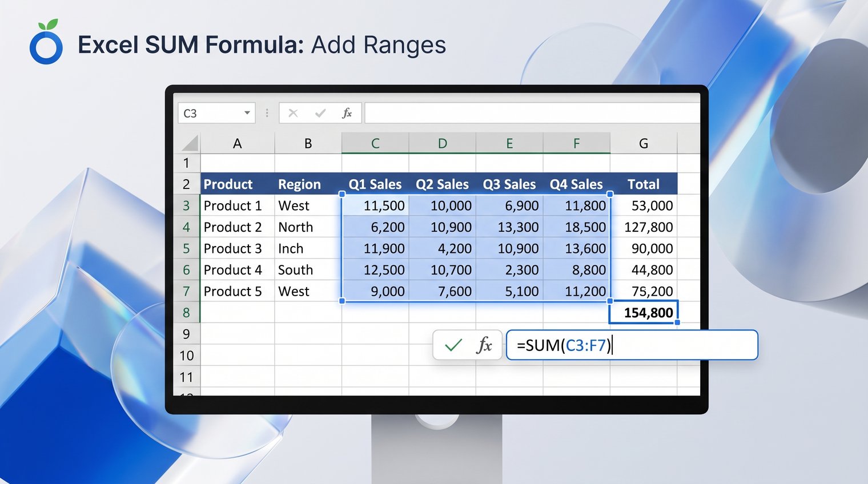The width and height of the screenshot is (868, 484).
Task: Click the Product 5 cell
Action: (x=238, y=291)
